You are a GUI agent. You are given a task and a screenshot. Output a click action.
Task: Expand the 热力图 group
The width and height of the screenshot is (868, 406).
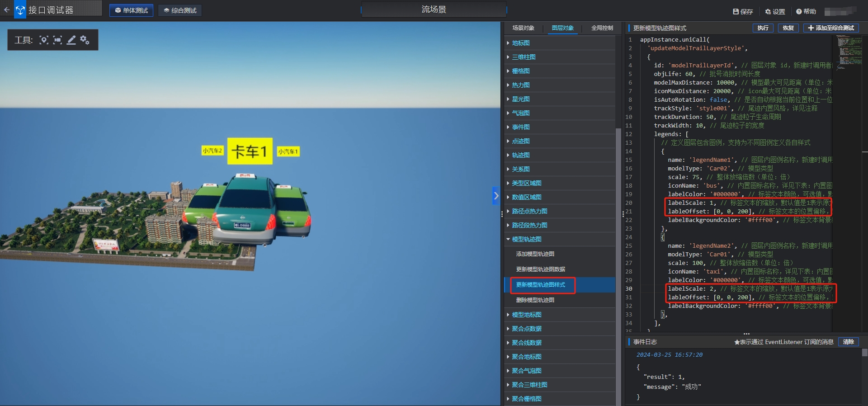560,85
